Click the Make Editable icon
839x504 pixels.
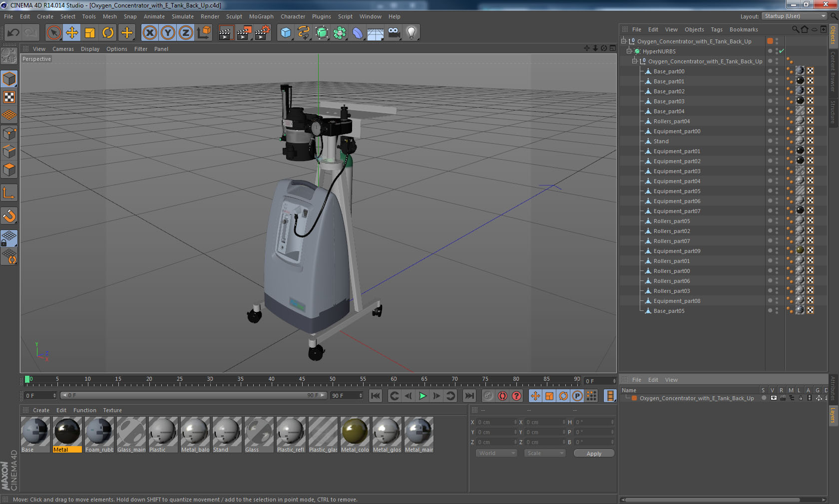[9, 56]
